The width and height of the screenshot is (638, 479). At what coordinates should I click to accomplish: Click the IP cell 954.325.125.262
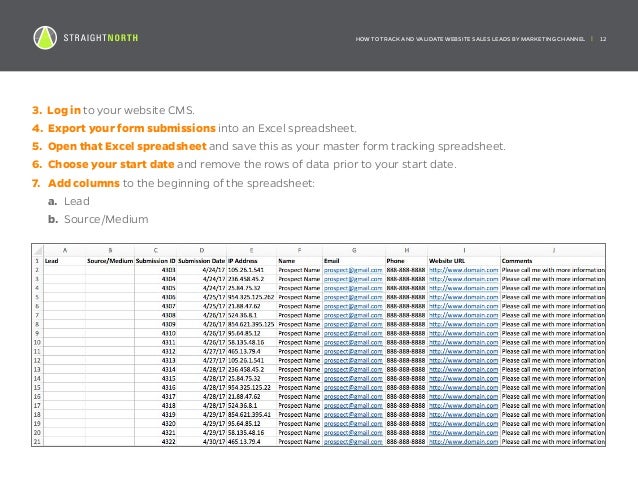point(251,297)
